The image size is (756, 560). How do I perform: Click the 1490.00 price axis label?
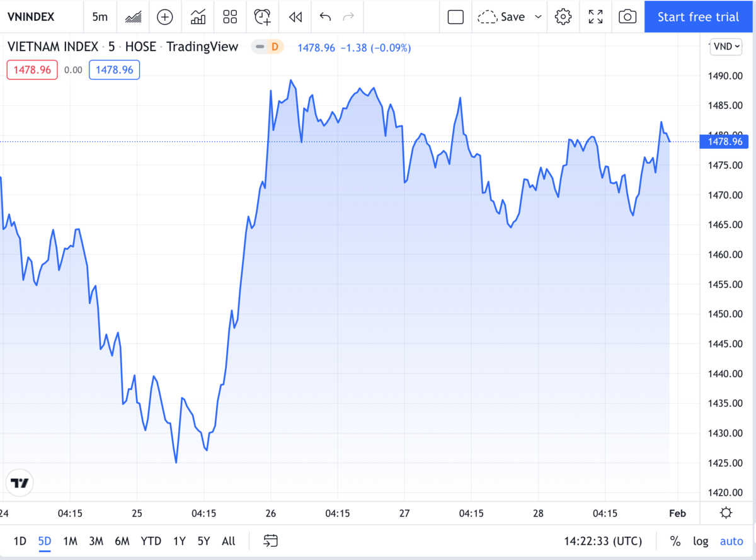[x=724, y=76]
